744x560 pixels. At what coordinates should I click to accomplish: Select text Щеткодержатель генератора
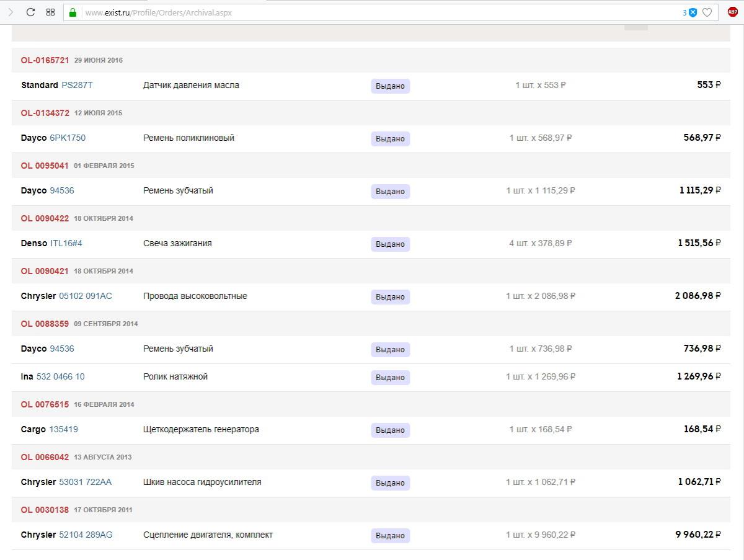pos(201,429)
